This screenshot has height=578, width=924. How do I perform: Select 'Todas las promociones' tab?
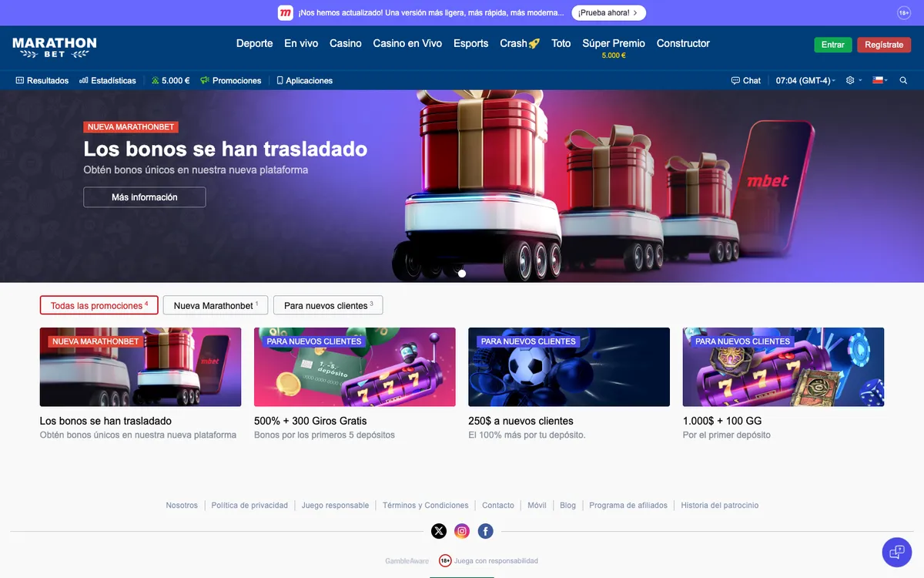click(99, 305)
